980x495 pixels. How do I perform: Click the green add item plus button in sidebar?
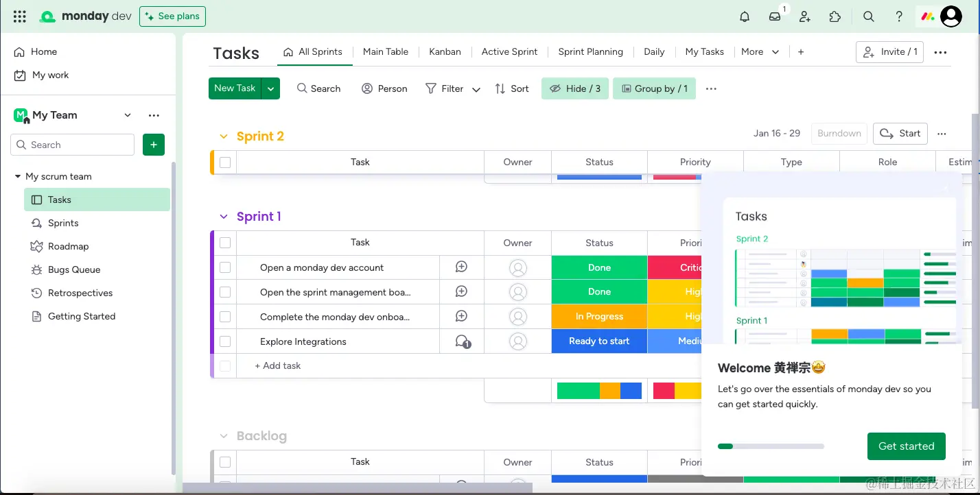pos(154,145)
